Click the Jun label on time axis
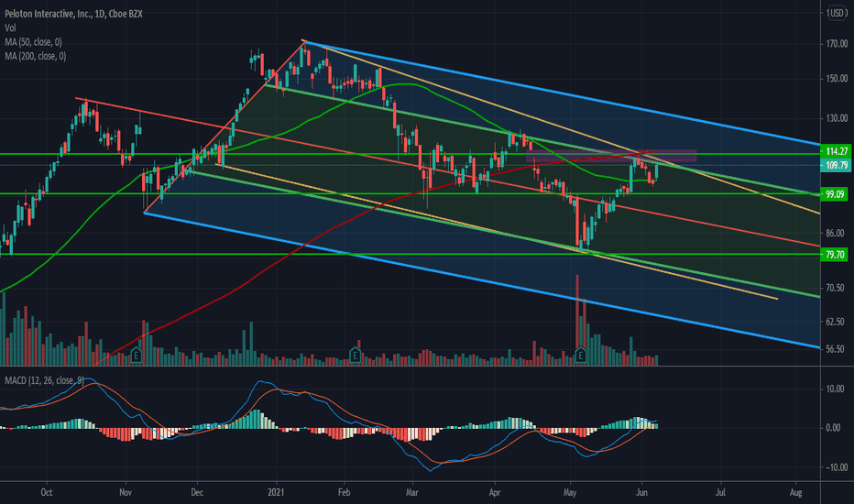 click(641, 493)
